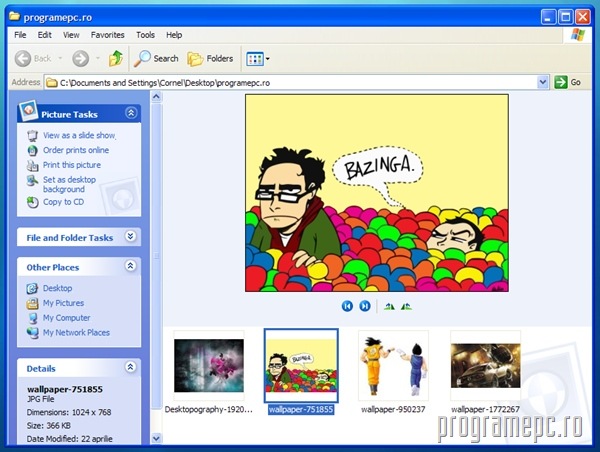Image resolution: width=600 pixels, height=452 pixels.
Task: Toggle the Folders pane button
Action: click(x=210, y=59)
